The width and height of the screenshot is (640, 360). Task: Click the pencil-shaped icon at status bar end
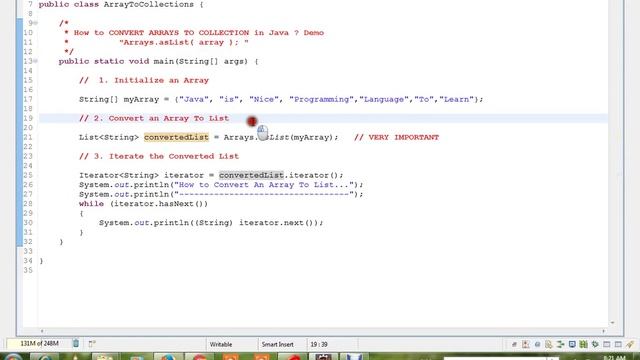(630, 344)
